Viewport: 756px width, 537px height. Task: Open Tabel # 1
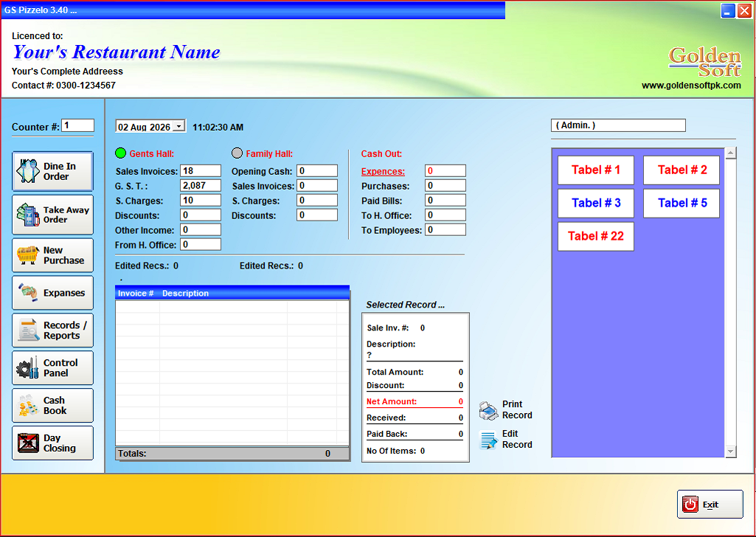(x=596, y=170)
